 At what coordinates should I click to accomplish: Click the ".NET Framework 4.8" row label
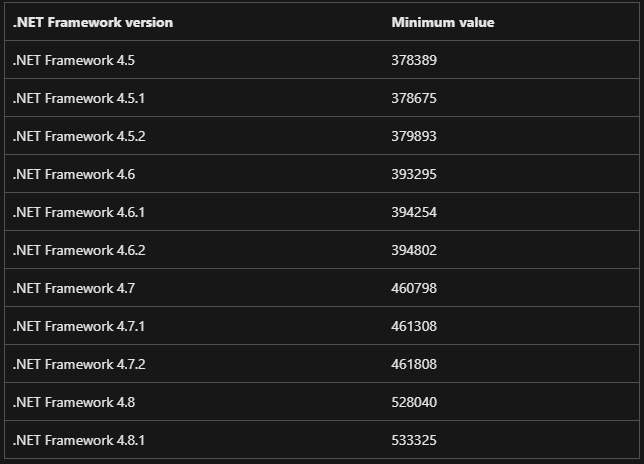click(x=74, y=402)
